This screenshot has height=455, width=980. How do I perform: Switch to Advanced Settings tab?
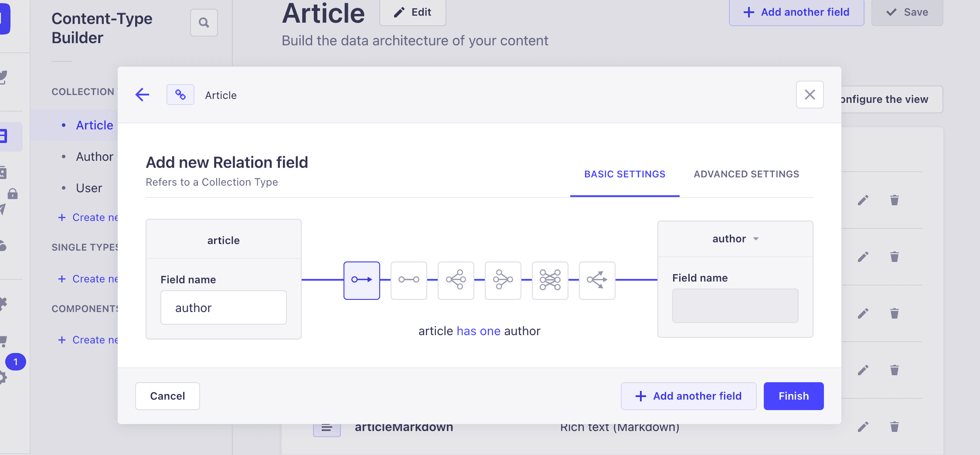click(x=746, y=174)
